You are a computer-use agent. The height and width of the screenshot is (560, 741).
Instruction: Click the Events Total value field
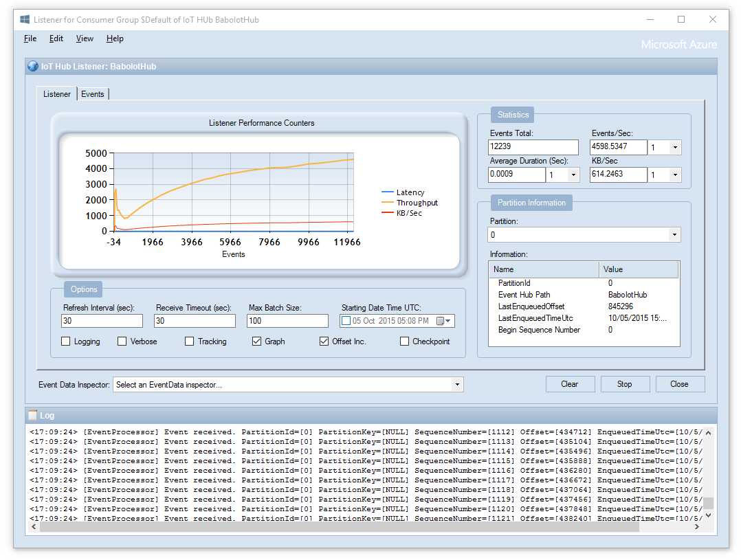[533, 147]
